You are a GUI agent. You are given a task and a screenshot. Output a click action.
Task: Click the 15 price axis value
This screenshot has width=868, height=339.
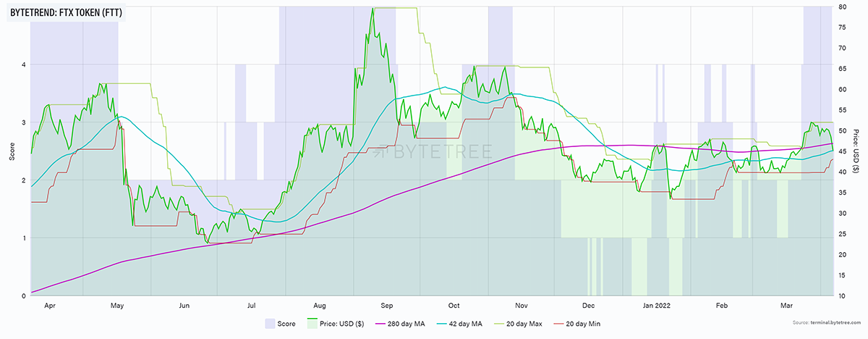[x=843, y=275]
